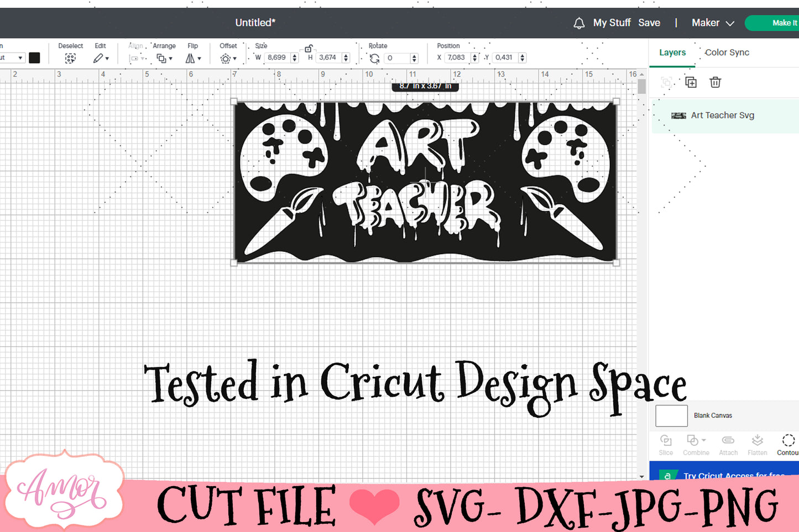Click the Slice tool icon

(x=666, y=441)
